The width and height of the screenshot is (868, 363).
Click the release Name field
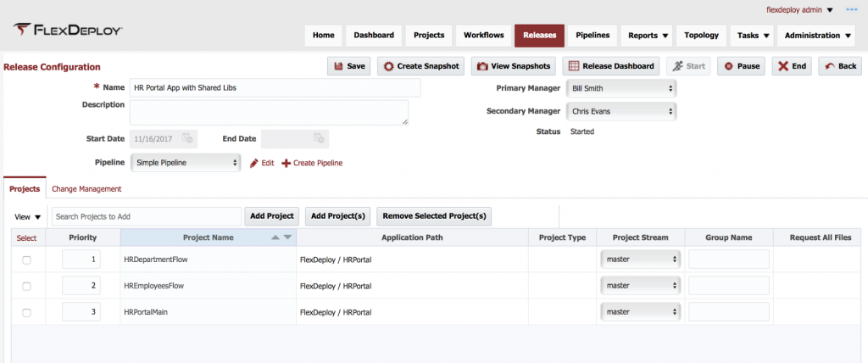(275, 87)
